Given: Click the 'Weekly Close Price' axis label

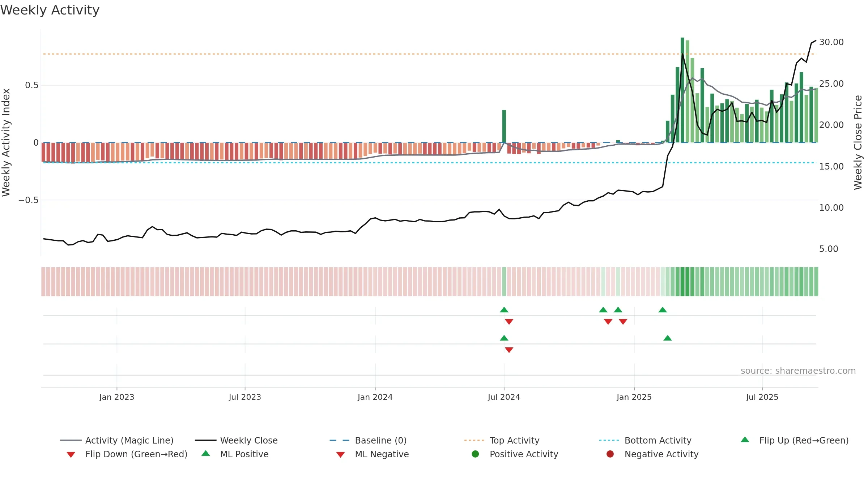Looking at the screenshot, I should [858, 142].
